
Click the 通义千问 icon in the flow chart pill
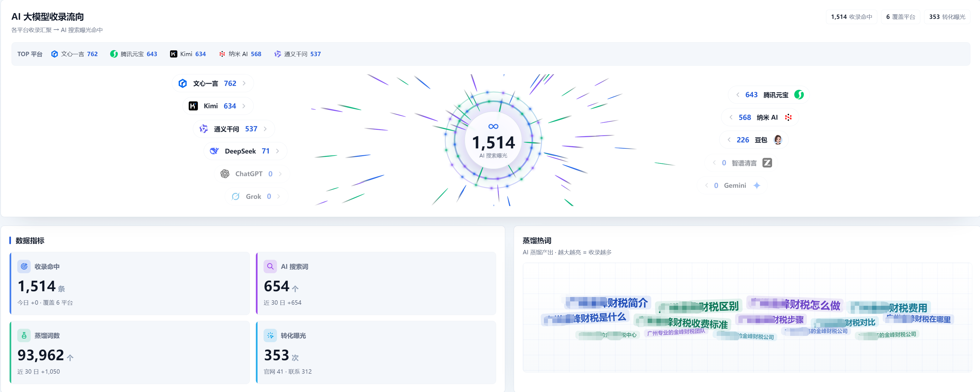click(204, 129)
